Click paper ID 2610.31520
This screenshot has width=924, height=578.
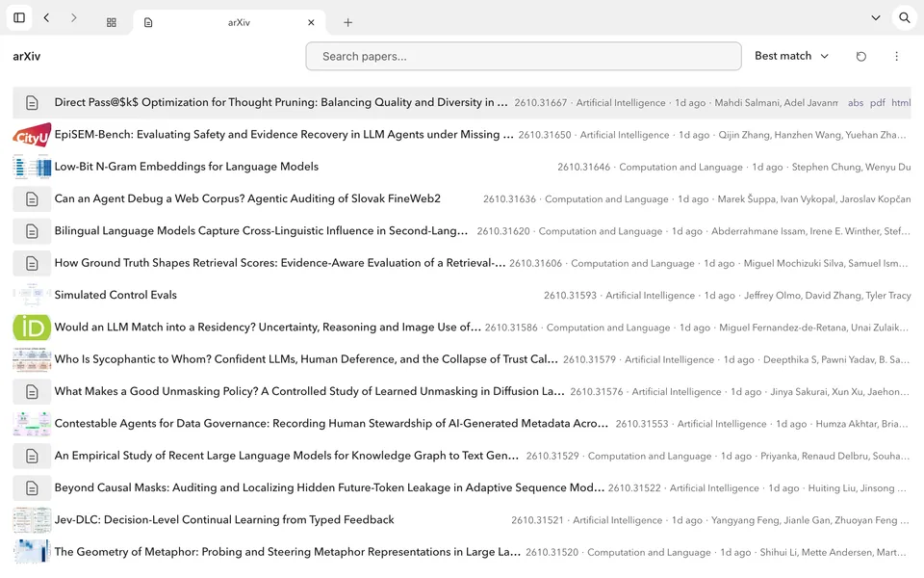click(552, 552)
